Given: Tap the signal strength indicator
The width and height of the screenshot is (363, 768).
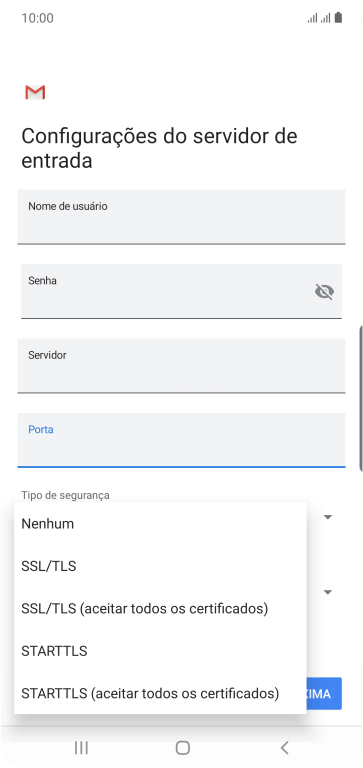Looking at the screenshot, I should tap(318, 19).
